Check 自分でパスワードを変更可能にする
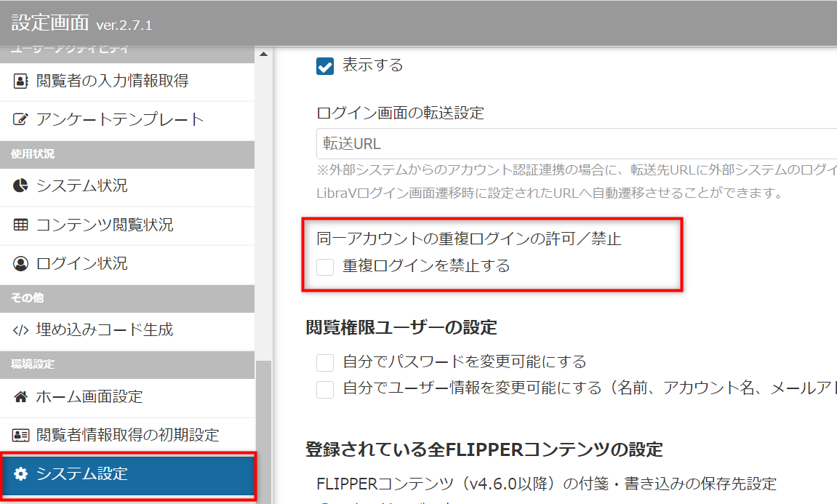The image size is (837, 504). pos(324,361)
